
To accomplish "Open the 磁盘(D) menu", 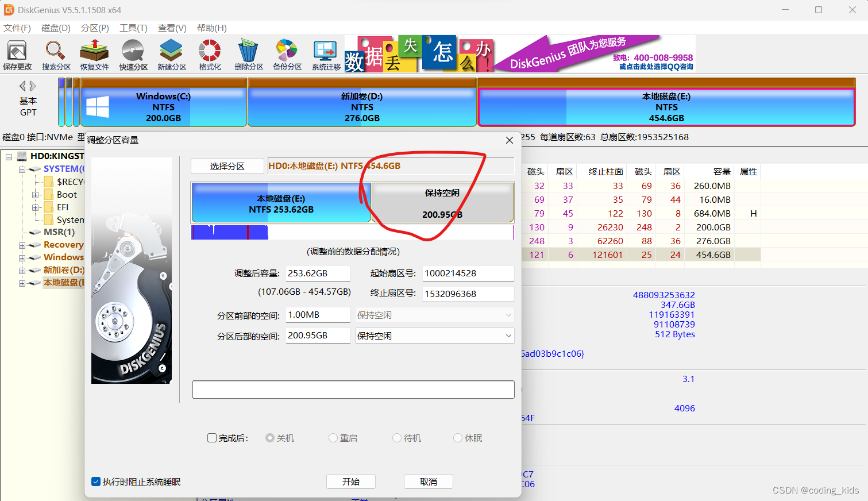I will (x=56, y=28).
